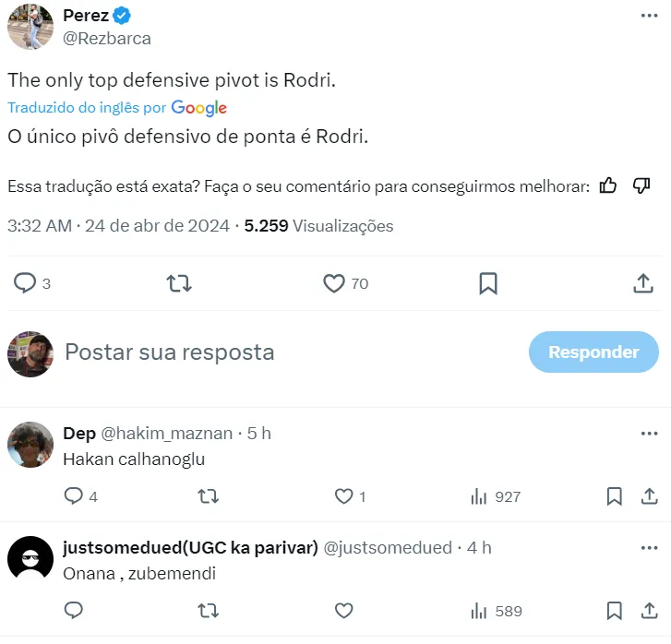Like Dep's Hakan calhanoglu reply
The height and width of the screenshot is (644, 671).
(344, 496)
